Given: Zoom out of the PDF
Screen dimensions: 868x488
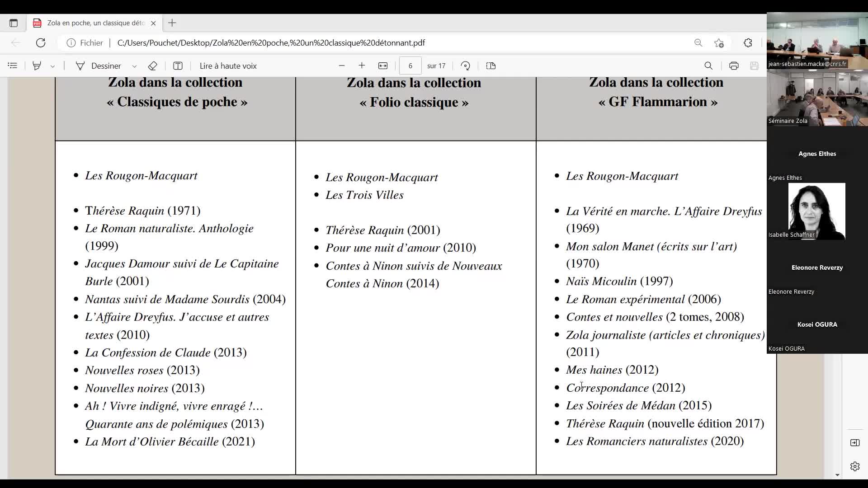Looking at the screenshot, I should tap(342, 66).
